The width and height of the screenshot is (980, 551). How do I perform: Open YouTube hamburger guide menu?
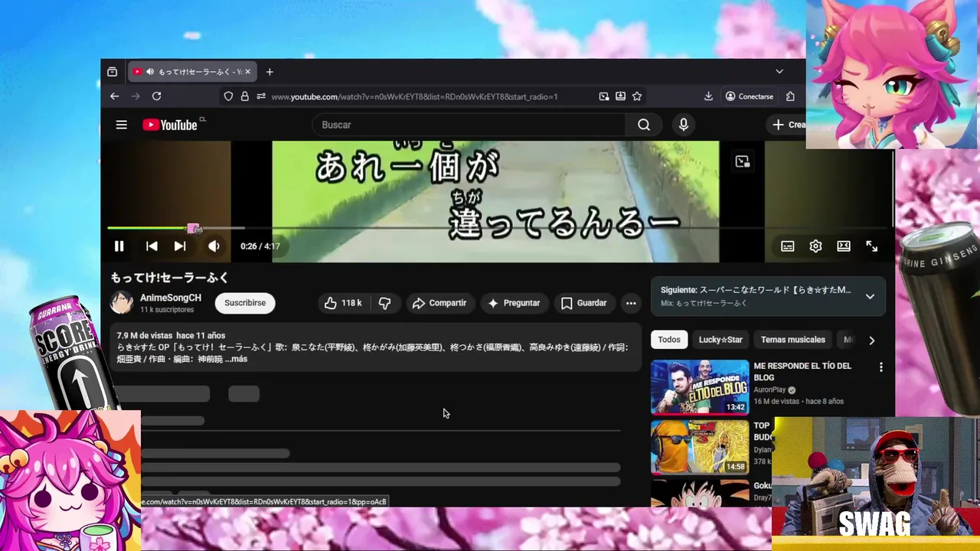click(x=122, y=125)
